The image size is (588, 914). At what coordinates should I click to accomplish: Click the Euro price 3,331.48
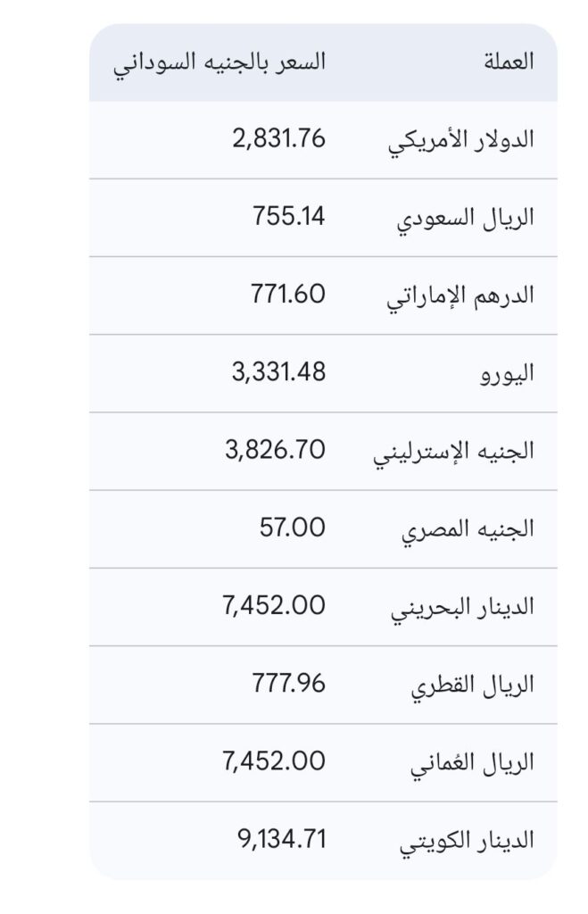point(278,371)
